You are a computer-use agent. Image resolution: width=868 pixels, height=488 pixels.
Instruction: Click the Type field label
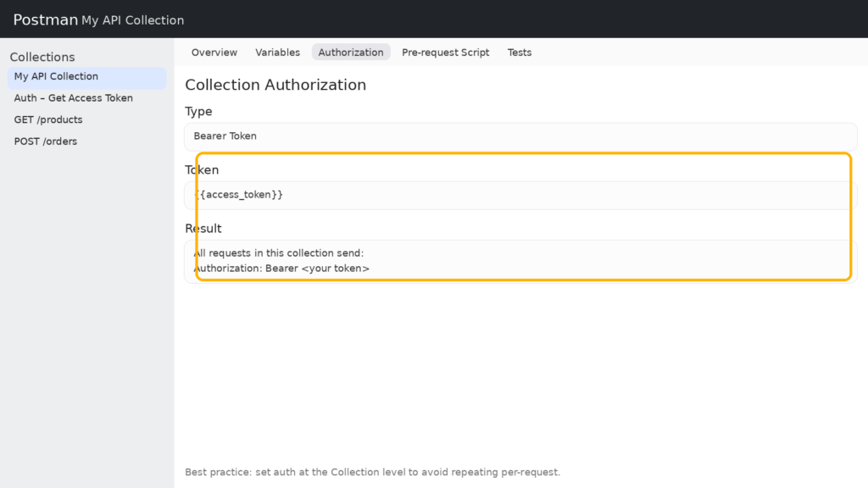tap(198, 112)
